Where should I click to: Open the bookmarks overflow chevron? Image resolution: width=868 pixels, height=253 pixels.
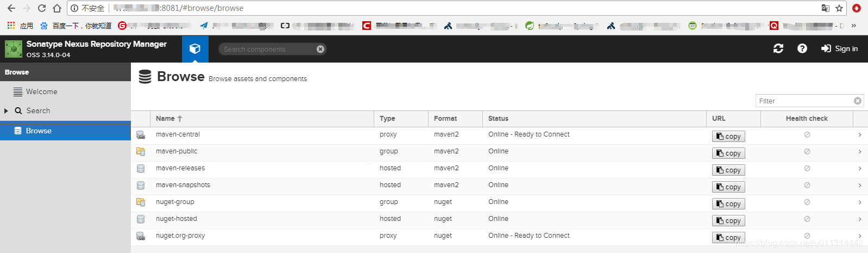pos(854,26)
